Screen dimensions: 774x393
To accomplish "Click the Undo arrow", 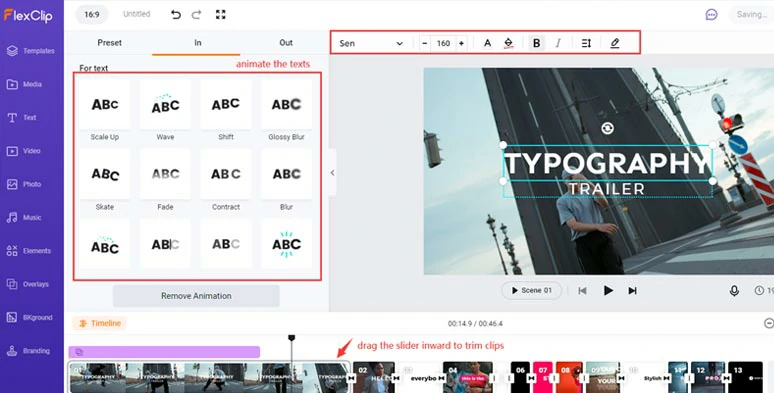I will click(x=176, y=15).
